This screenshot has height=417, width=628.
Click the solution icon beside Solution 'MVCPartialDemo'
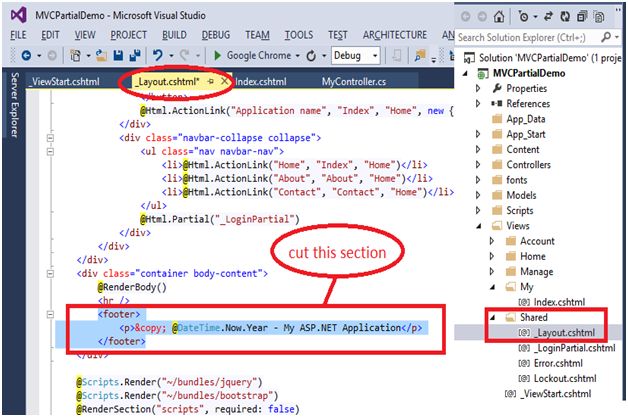[x=469, y=58]
